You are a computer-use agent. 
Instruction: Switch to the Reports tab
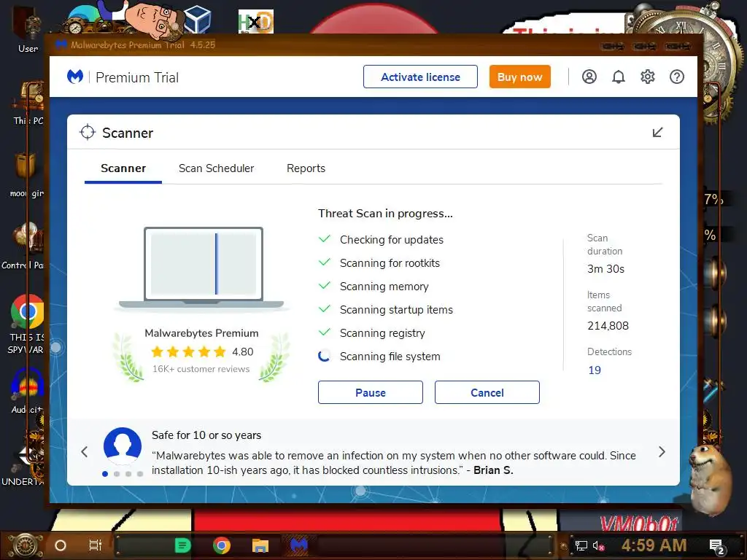pyautogui.click(x=306, y=168)
